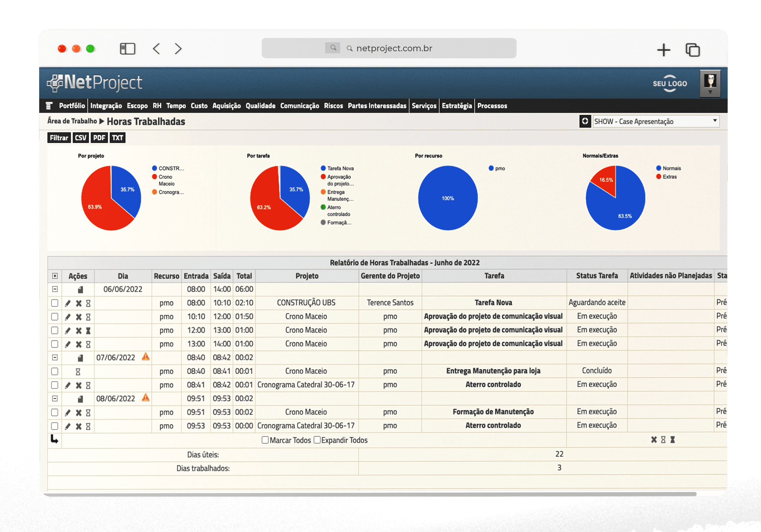Click the netproject.com.br address bar

point(389,48)
